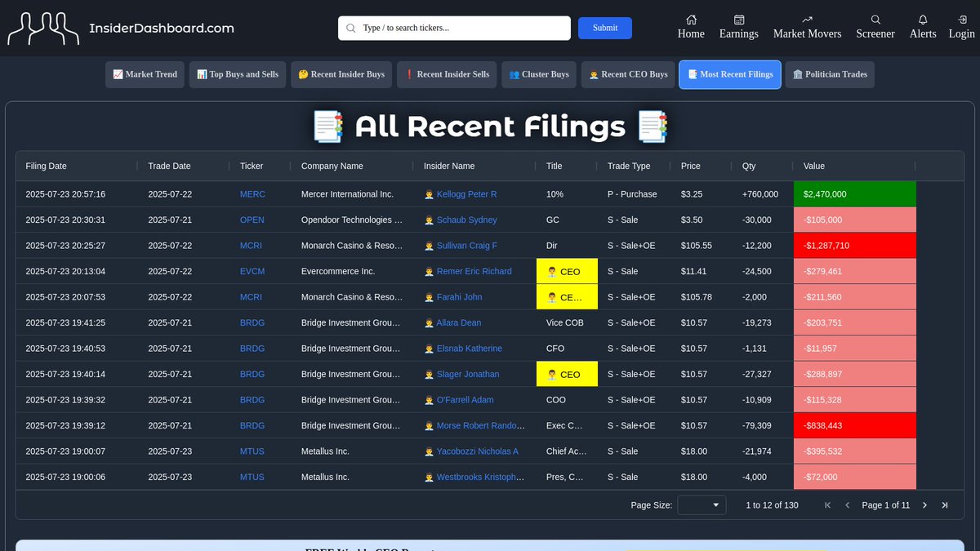
Task: Go to the previous results page
Action: [x=847, y=505]
